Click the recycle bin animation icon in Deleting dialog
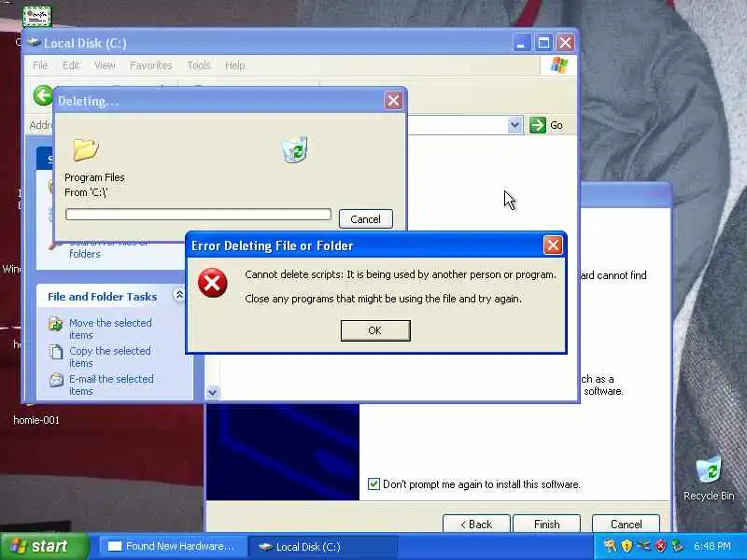 tap(295, 149)
